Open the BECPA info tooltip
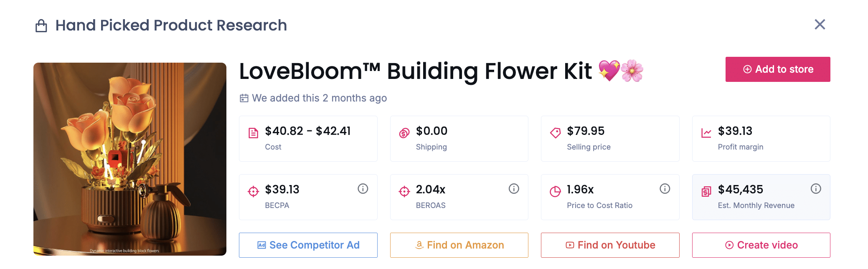Screen dimensions: 868x269 point(362,188)
